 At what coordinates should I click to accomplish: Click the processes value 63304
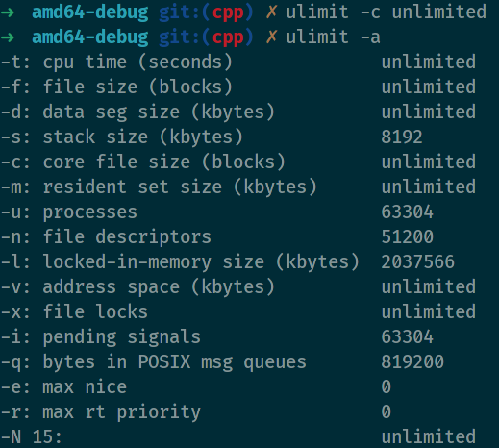point(408,212)
